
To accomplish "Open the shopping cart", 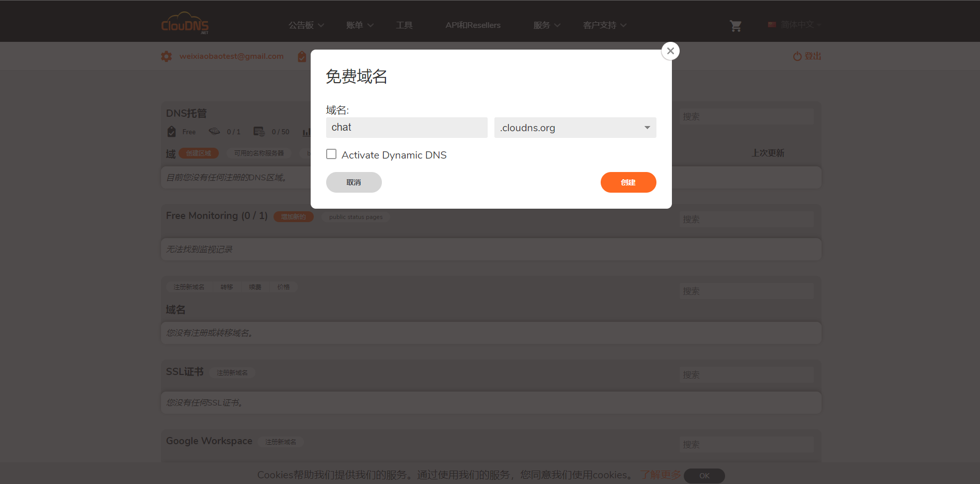I will coord(735,25).
